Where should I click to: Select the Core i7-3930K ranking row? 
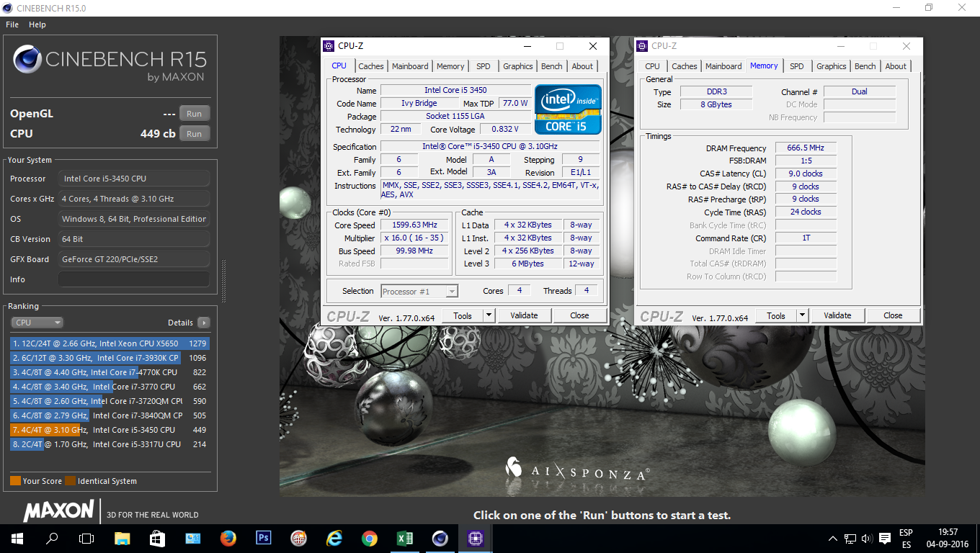click(x=110, y=358)
